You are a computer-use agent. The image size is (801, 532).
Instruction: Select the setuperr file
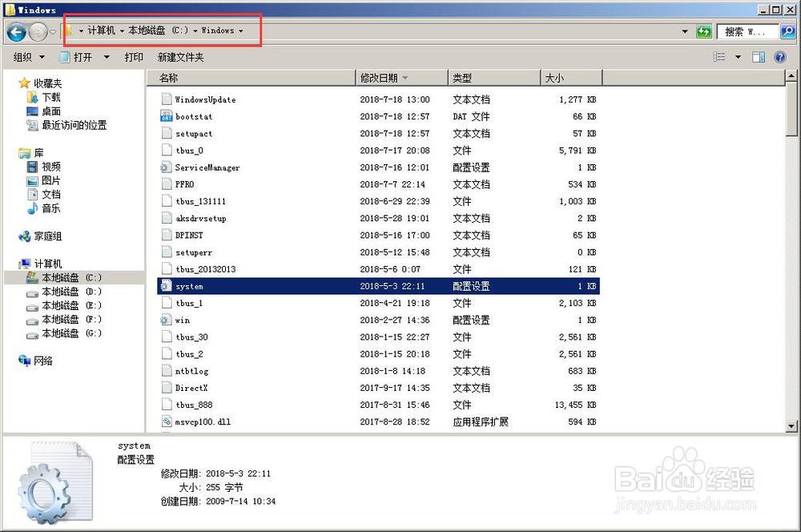pos(378,252)
